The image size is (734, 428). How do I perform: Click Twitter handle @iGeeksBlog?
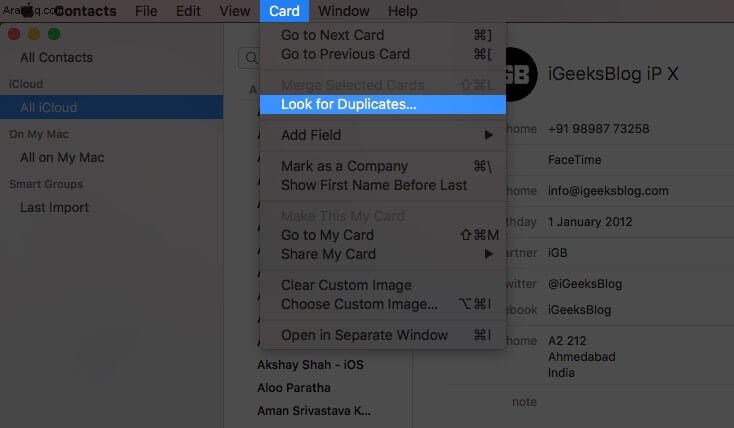coord(585,284)
